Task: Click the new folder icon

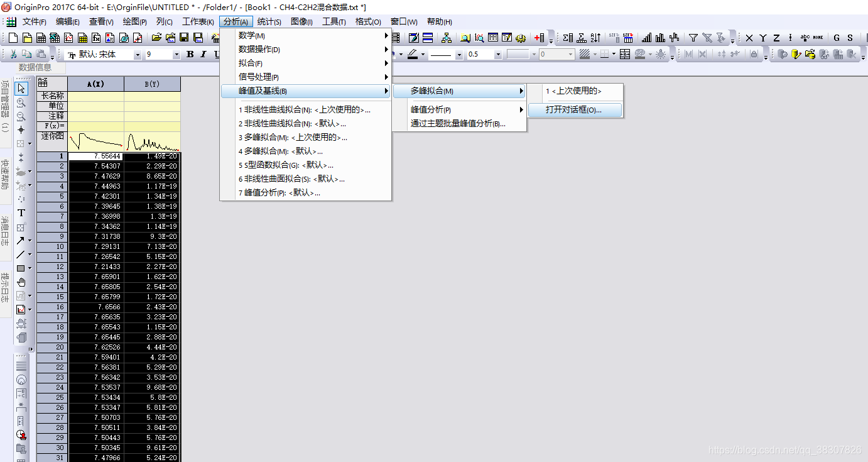Action: (x=26, y=38)
